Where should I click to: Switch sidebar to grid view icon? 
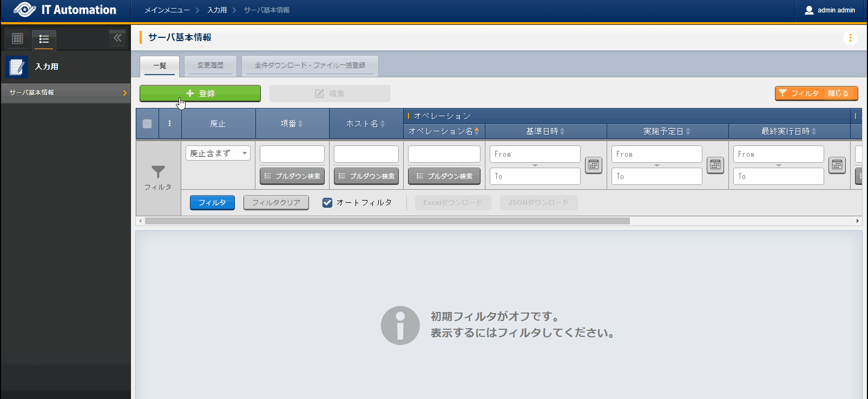coord(17,38)
